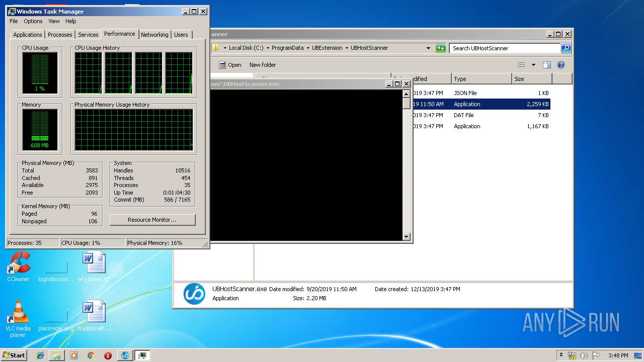Screen dimensions: 644x362
Task: Open Options menu in Task Manager
Action: (33, 21)
